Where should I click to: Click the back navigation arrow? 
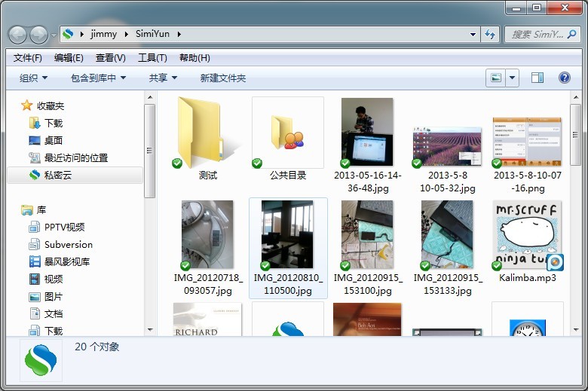pyautogui.click(x=17, y=35)
